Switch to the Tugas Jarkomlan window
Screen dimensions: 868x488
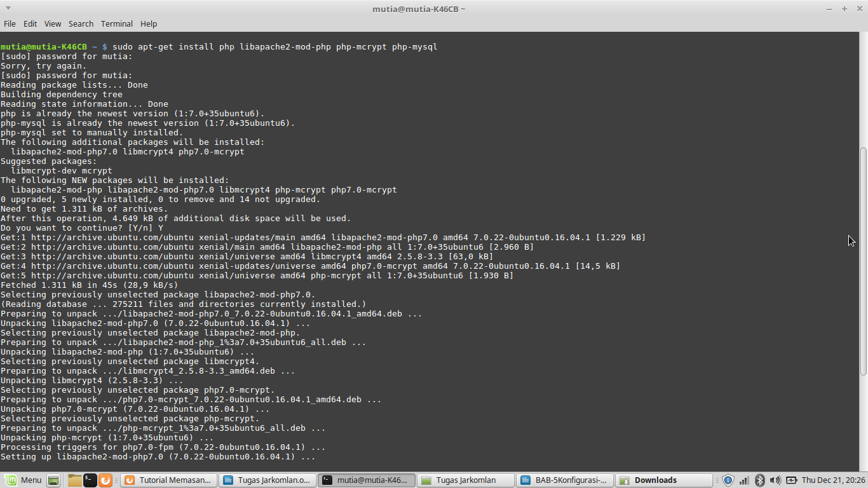pyautogui.click(x=466, y=480)
